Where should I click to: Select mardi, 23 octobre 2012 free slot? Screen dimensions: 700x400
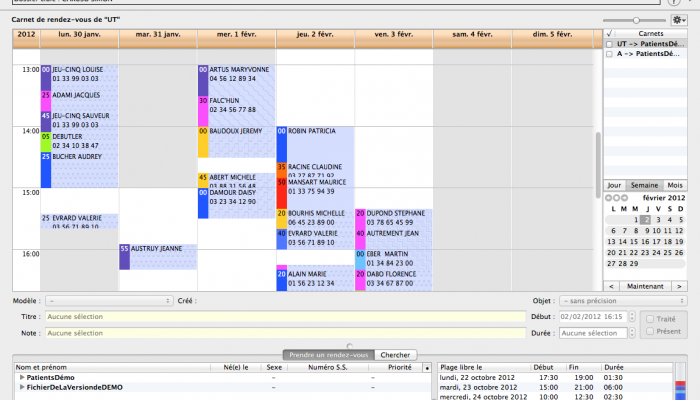[x=555, y=388]
